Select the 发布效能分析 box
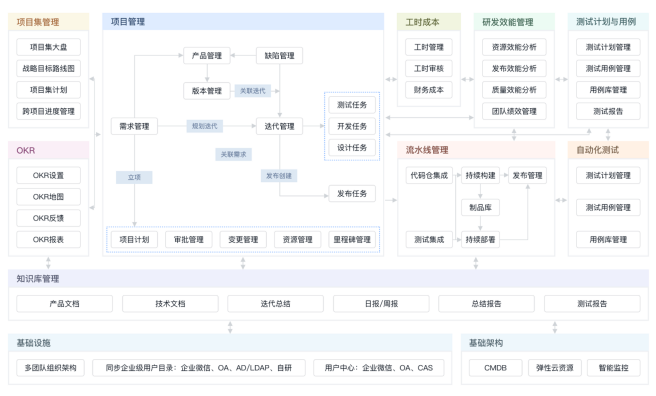656x396 pixels. (514, 68)
